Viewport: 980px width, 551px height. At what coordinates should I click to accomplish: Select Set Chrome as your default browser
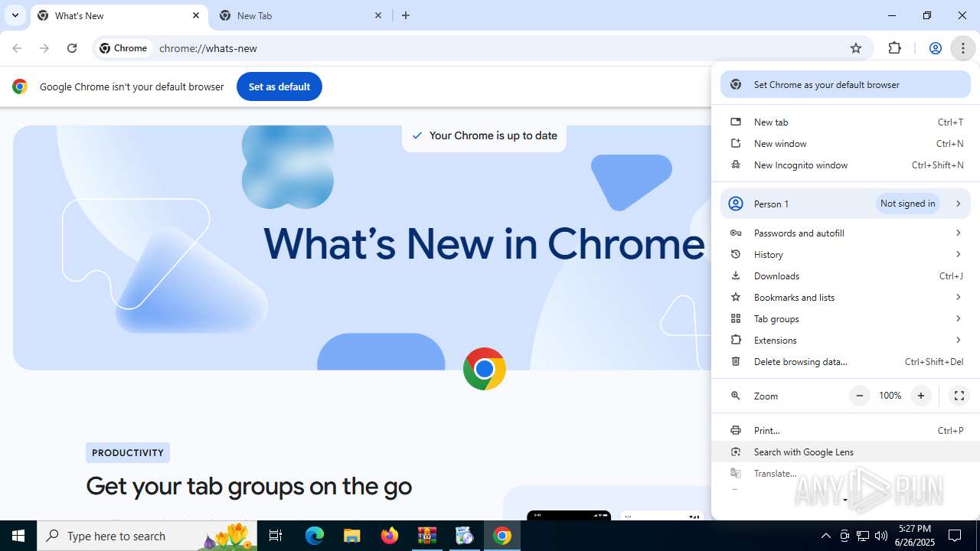(x=845, y=85)
